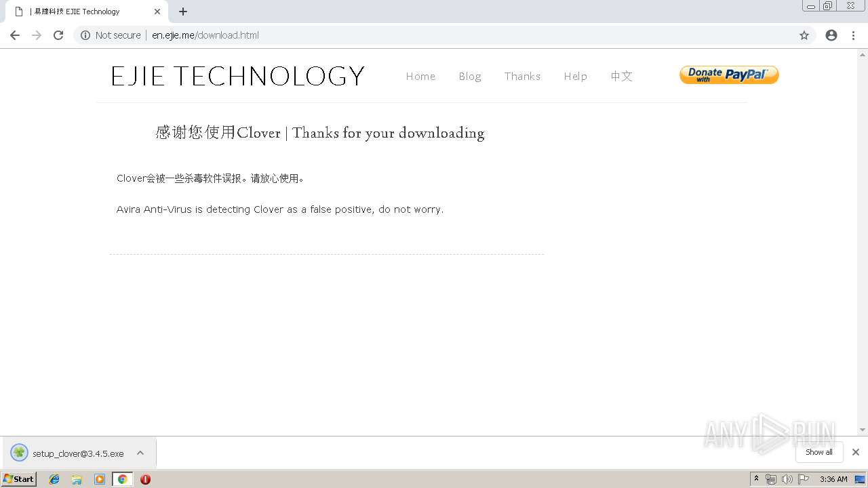Screen dimensions: 868x488
Task: Open the Action Center flag icon
Action: point(804,479)
